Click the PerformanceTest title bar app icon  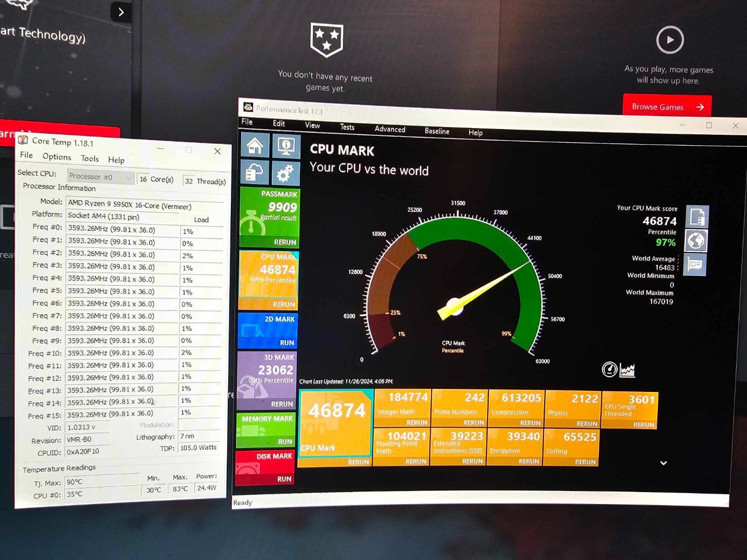pyautogui.click(x=248, y=107)
